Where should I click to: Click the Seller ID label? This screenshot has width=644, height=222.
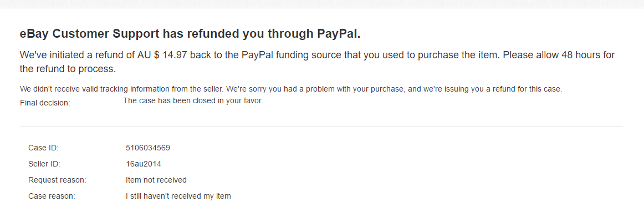pos(44,164)
